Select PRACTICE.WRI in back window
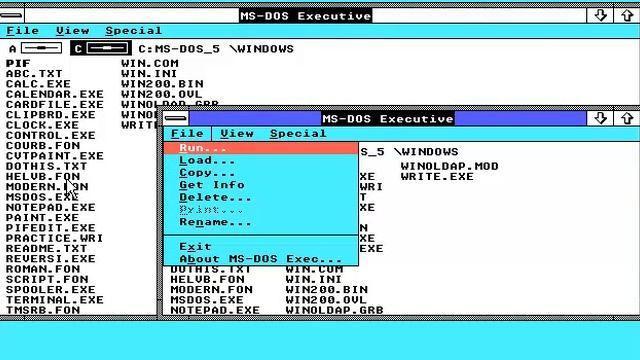 coord(54,238)
